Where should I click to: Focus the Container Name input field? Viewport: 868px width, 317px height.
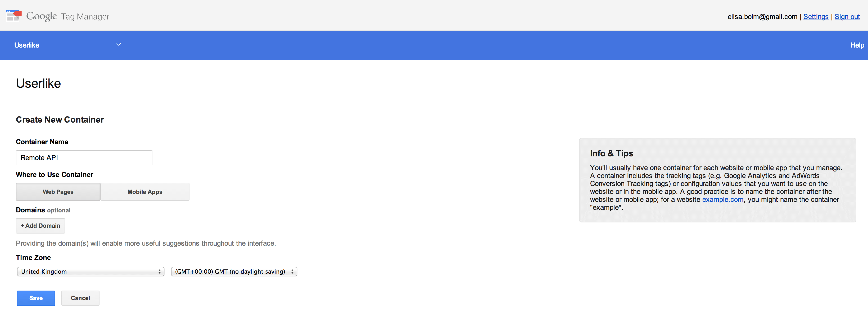point(84,157)
